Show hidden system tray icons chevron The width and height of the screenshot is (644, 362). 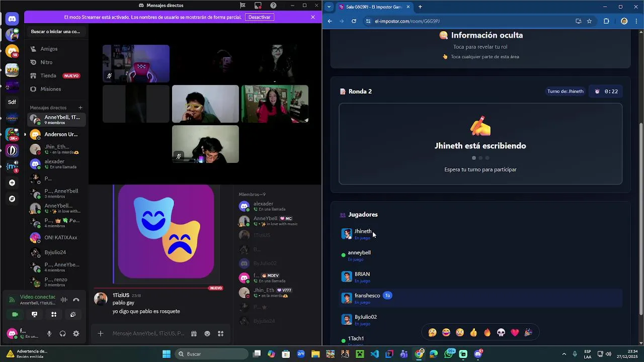[564, 354]
